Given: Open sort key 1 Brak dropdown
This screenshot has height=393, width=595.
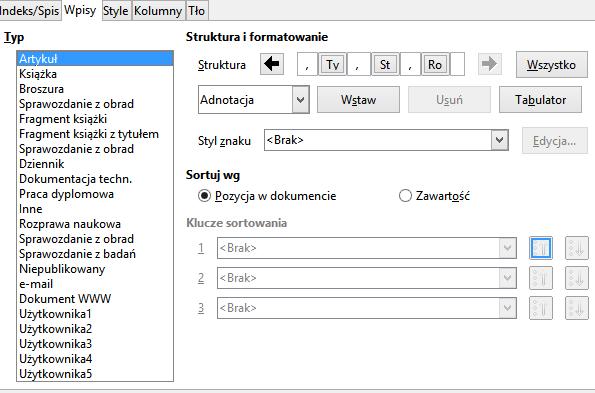Looking at the screenshot, I should tap(508, 248).
